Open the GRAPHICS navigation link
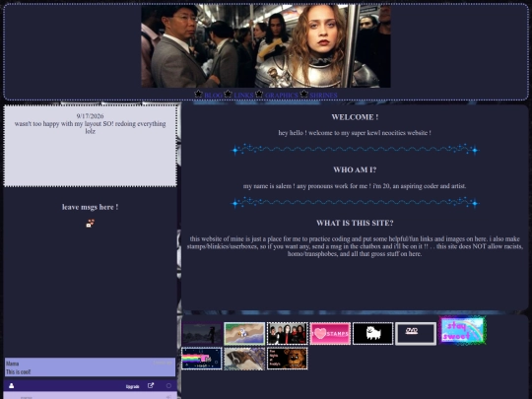This screenshot has height=399, width=532. click(x=281, y=96)
